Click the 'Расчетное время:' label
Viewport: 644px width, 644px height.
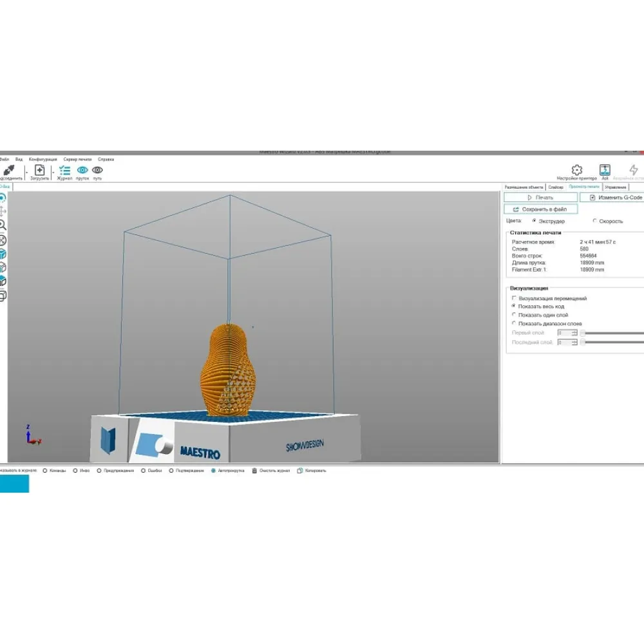pos(533,242)
